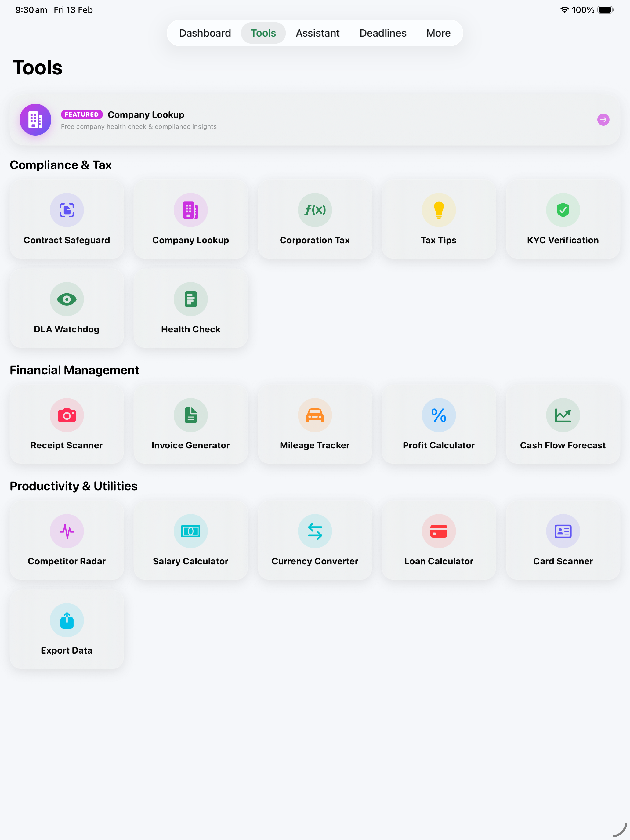Launch the Currency Converter arrows tool
The image size is (630, 840).
pyautogui.click(x=315, y=531)
